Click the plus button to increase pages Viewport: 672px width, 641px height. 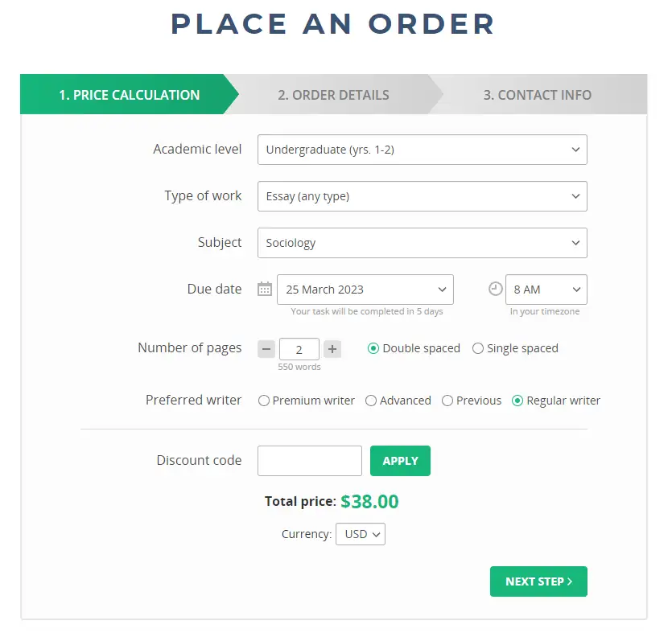pyautogui.click(x=332, y=348)
